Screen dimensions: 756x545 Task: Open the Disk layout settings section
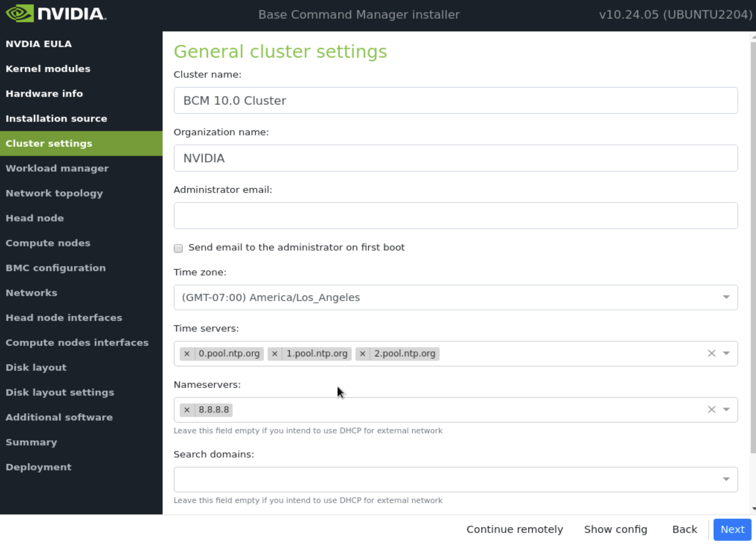pyautogui.click(x=59, y=392)
